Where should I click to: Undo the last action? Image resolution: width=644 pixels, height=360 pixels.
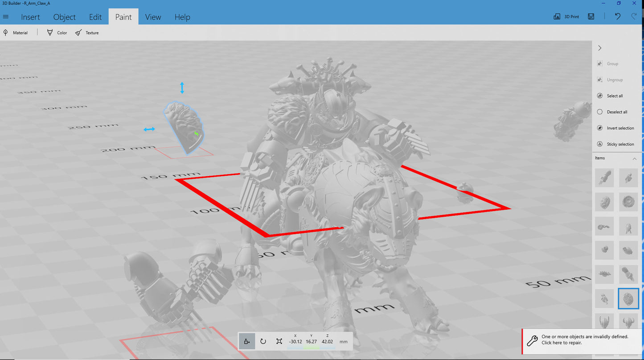(x=617, y=17)
